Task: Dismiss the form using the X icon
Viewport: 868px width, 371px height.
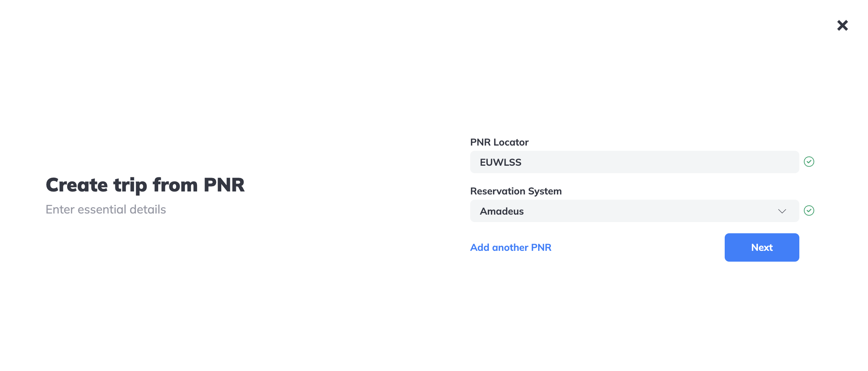Action: point(842,25)
